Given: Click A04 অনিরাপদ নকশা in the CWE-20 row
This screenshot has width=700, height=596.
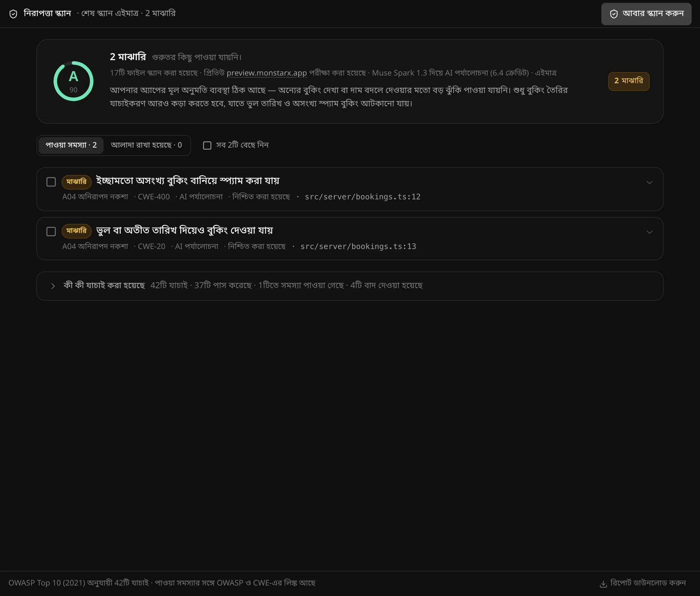Looking at the screenshot, I should [95, 247].
